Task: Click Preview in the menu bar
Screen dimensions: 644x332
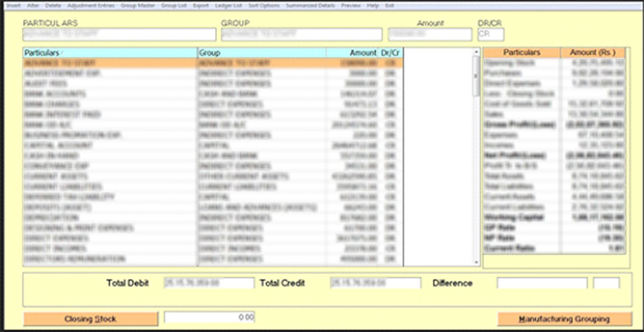Action: coord(351,5)
